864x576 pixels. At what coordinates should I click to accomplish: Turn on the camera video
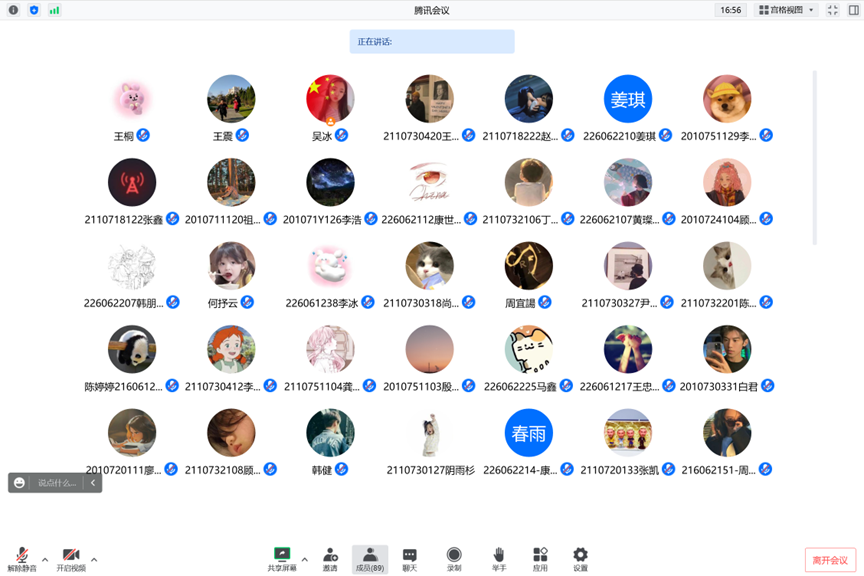tap(71, 556)
